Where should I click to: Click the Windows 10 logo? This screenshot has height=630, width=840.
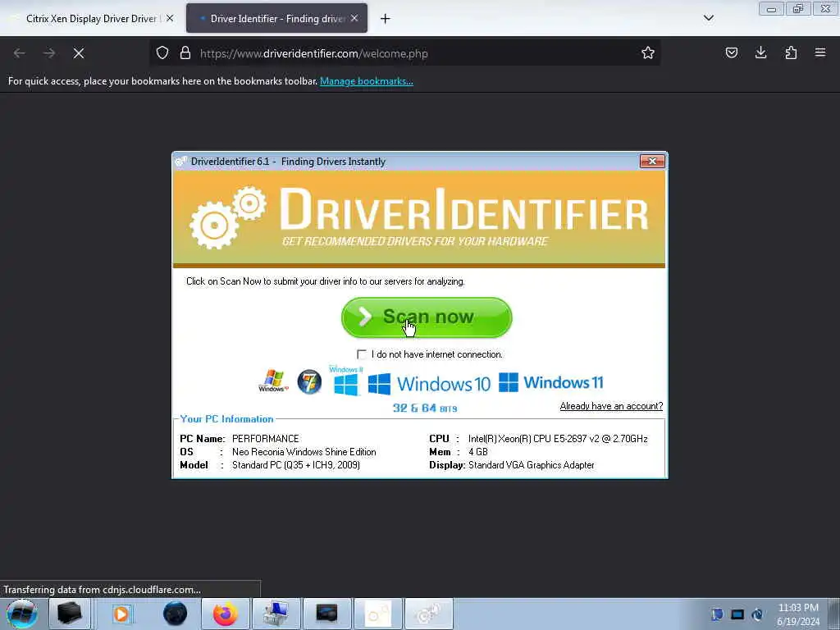click(429, 384)
